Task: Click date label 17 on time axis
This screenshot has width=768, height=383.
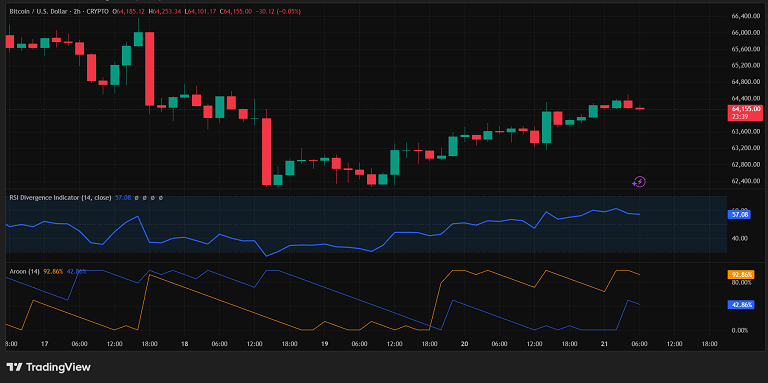Action: [45, 344]
